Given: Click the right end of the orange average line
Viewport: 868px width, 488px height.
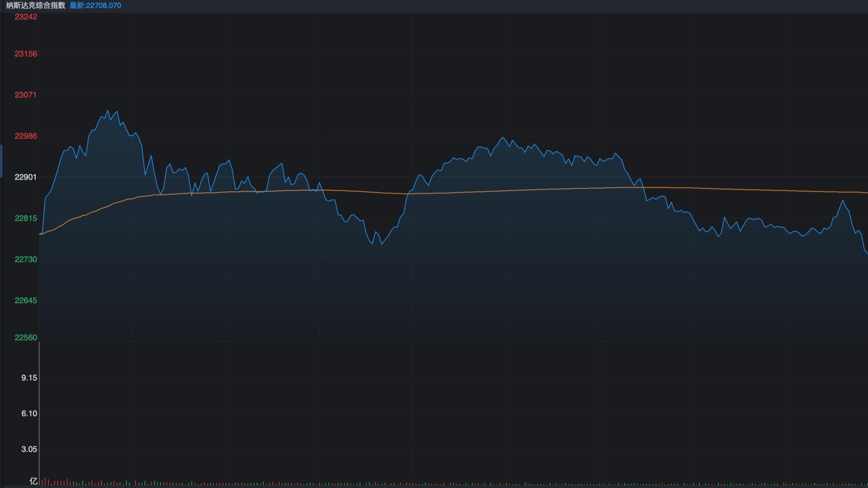Looking at the screenshot, I should click(x=866, y=192).
